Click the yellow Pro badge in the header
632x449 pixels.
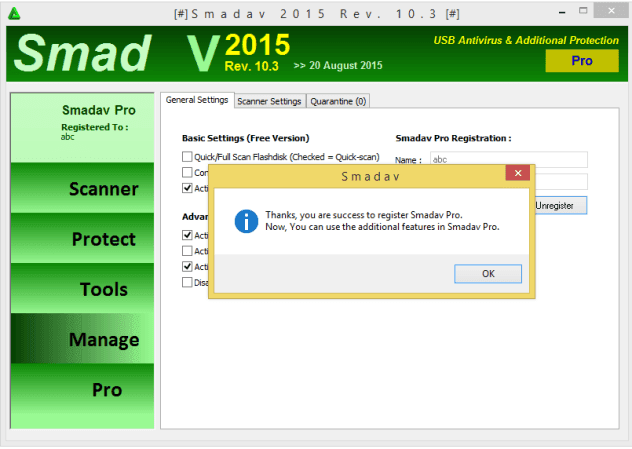582,60
